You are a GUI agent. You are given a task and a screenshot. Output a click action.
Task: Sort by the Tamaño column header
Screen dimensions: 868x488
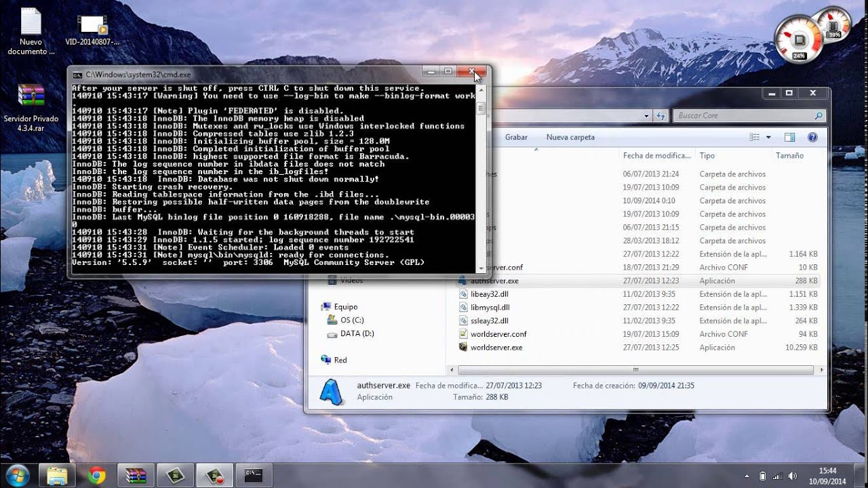coord(789,156)
